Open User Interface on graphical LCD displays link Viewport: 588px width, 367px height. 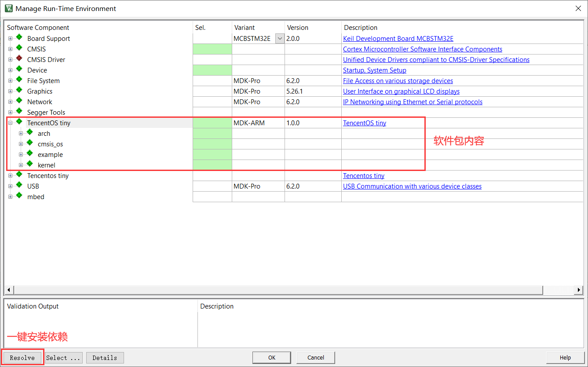401,91
